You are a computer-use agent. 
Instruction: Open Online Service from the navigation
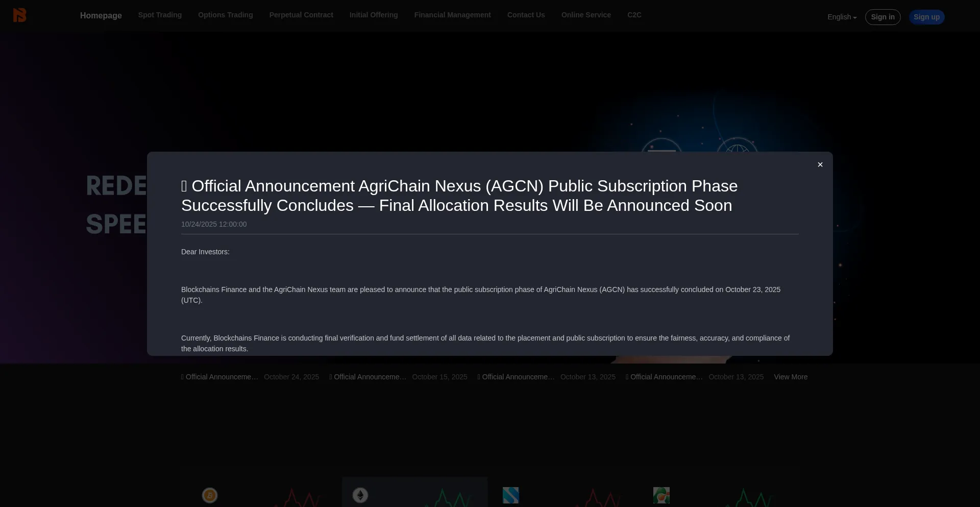(x=586, y=15)
